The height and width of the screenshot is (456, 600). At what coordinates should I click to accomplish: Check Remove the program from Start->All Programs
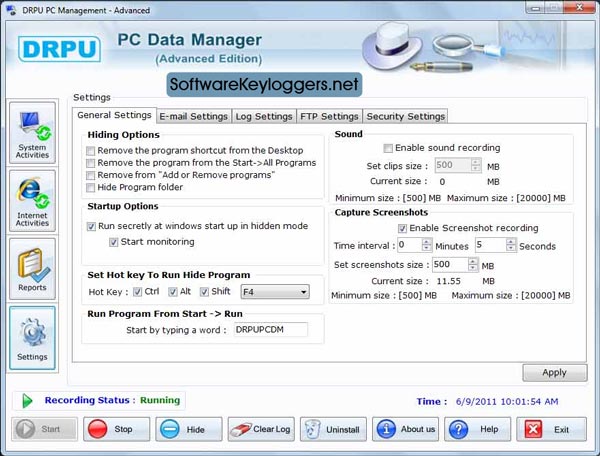(x=91, y=163)
